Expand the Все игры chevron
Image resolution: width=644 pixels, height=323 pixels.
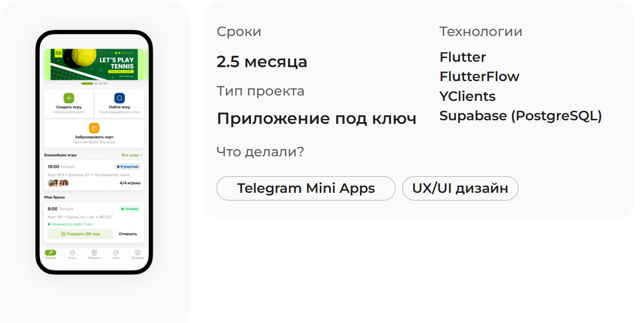141,155
